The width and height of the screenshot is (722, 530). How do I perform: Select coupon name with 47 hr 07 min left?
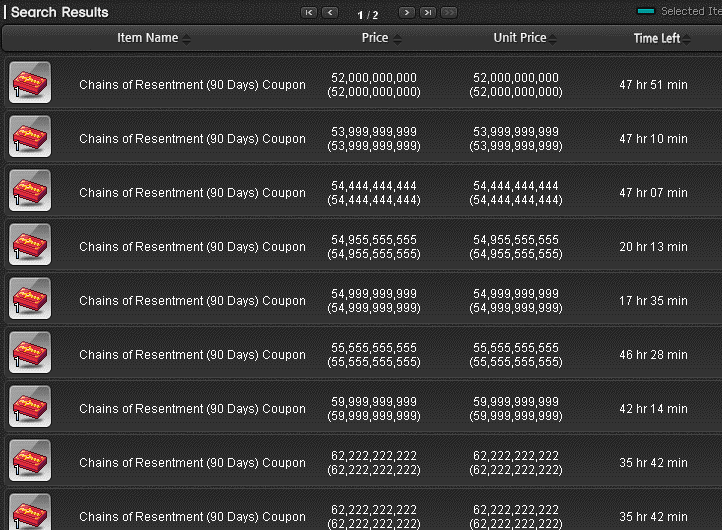click(192, 192)
